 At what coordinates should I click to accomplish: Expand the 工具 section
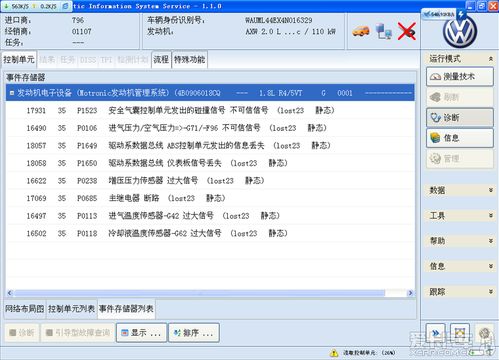click(x=491, y=215)
